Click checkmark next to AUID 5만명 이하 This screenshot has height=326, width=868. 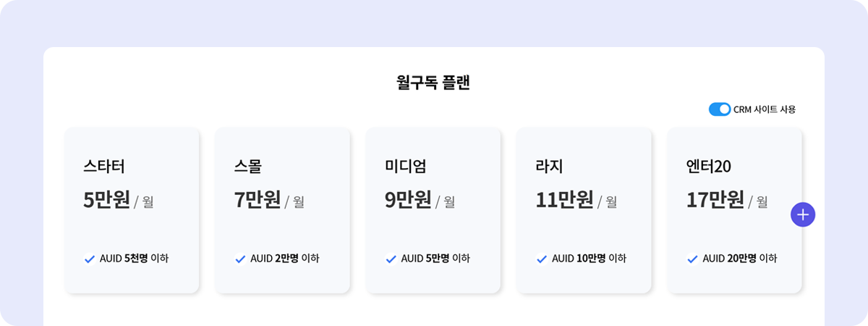(391, 259)
